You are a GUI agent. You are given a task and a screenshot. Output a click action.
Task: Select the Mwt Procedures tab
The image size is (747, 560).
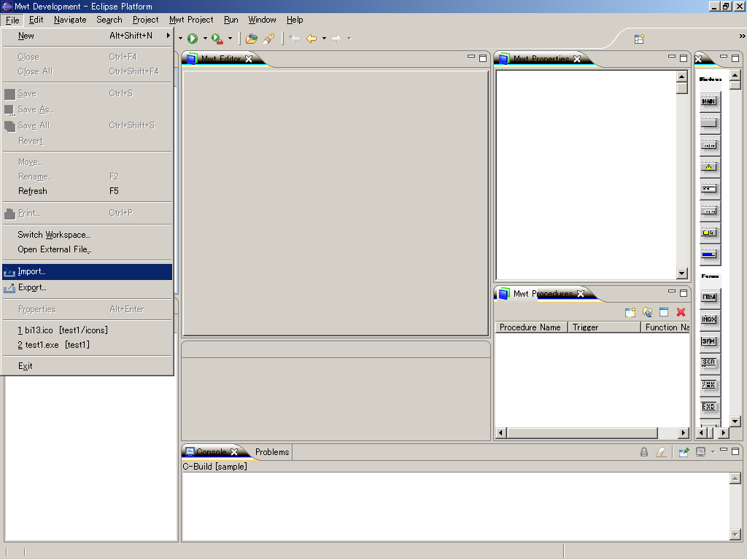pos(543,293)
